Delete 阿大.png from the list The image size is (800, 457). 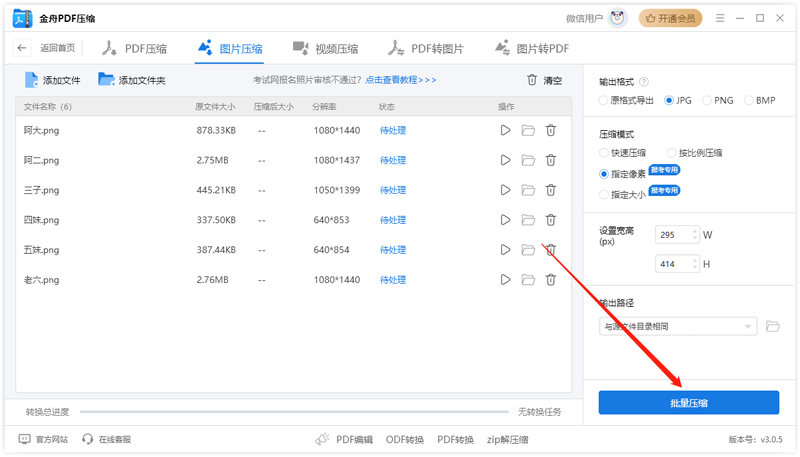pyautogui.click(x=551, y=131)
